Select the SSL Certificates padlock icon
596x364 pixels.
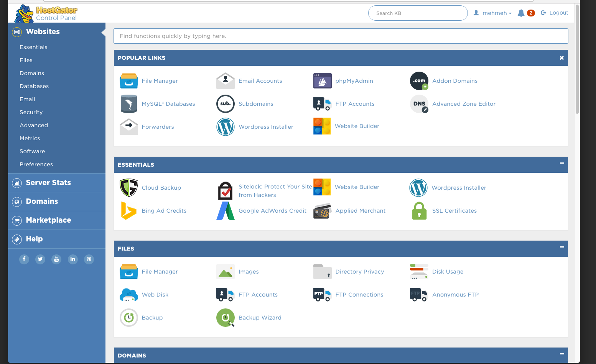[419, 211]
